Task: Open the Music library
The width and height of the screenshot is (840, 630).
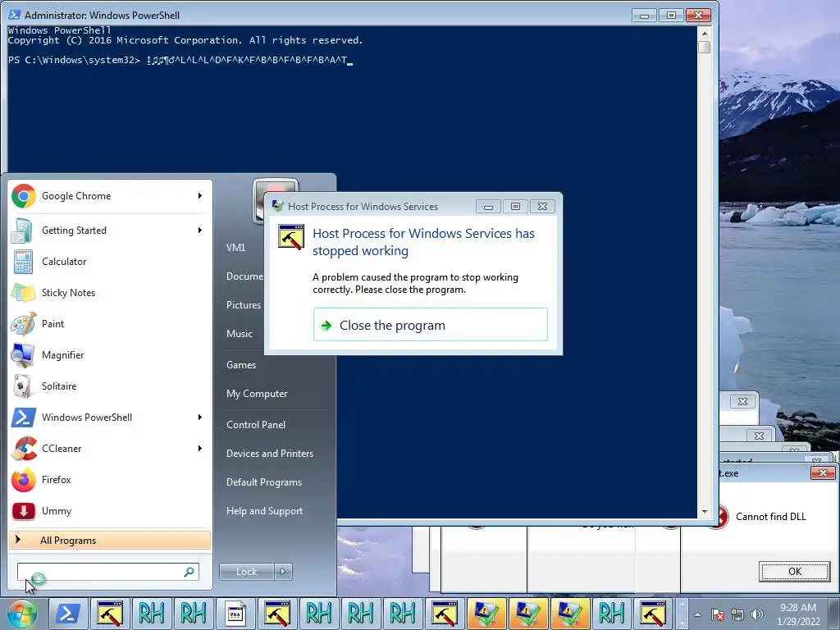Action: [239, 334]
